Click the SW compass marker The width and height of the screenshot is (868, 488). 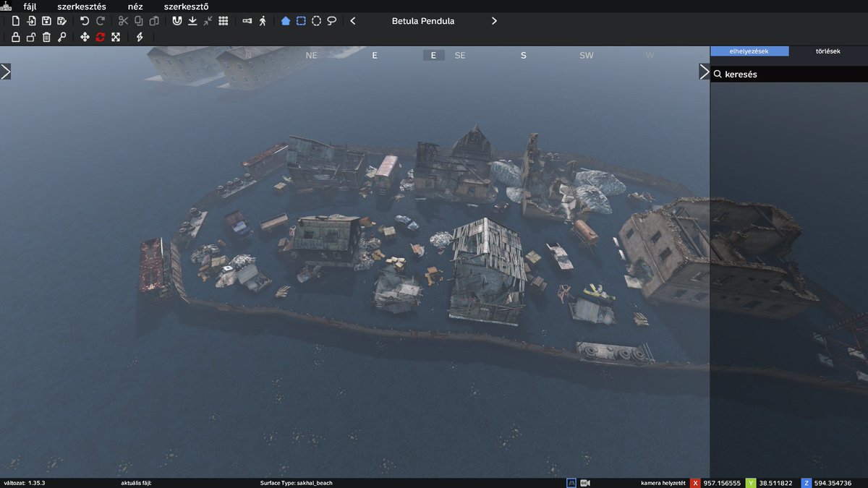point(587,55)
